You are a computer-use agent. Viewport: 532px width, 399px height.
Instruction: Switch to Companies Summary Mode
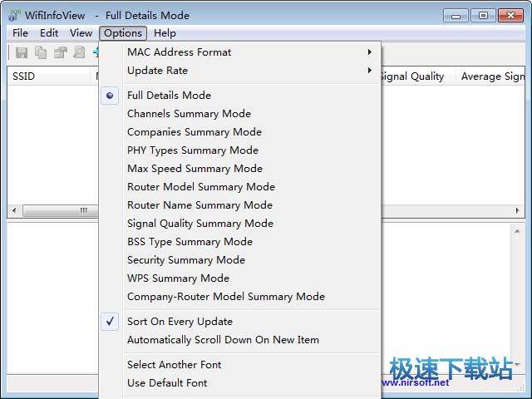(x=240, y=132)
